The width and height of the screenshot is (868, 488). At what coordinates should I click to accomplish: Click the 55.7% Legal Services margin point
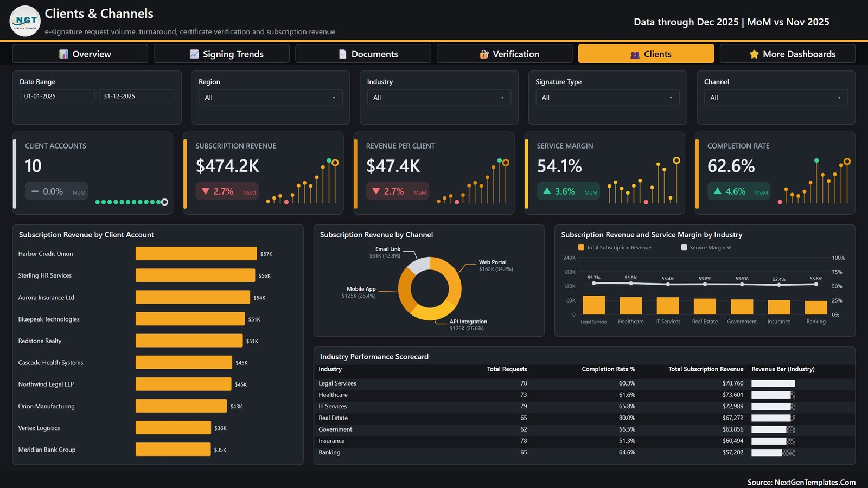(594, 283)
